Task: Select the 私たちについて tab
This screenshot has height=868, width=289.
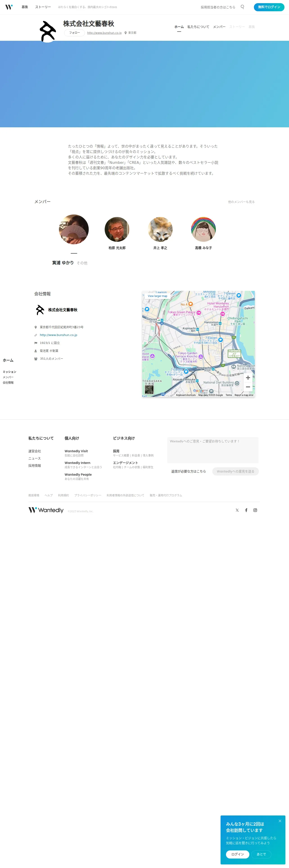Action: tap(198, 27)
